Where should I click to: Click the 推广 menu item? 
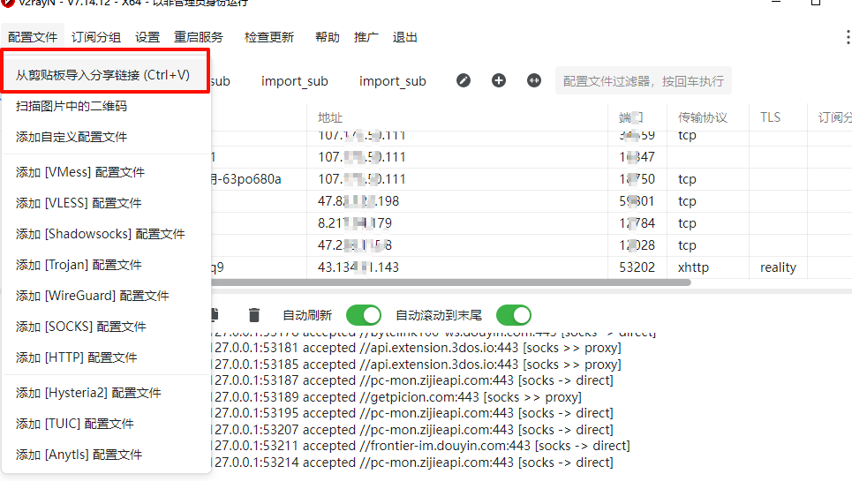366,37
